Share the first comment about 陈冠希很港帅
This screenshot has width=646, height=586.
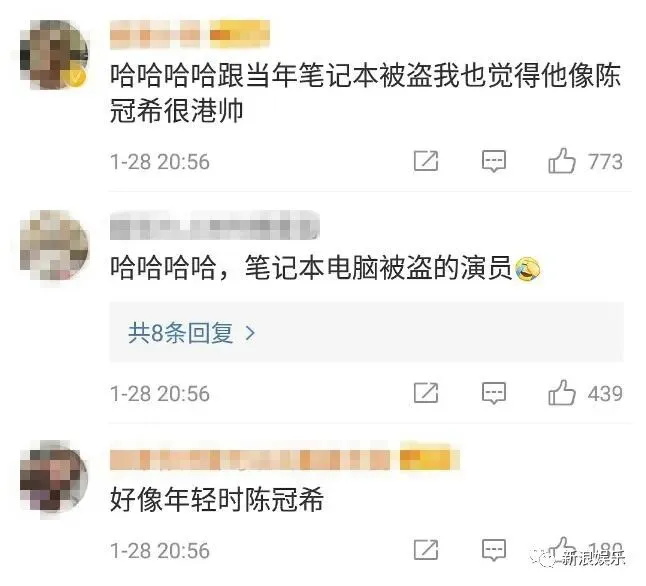426,161
